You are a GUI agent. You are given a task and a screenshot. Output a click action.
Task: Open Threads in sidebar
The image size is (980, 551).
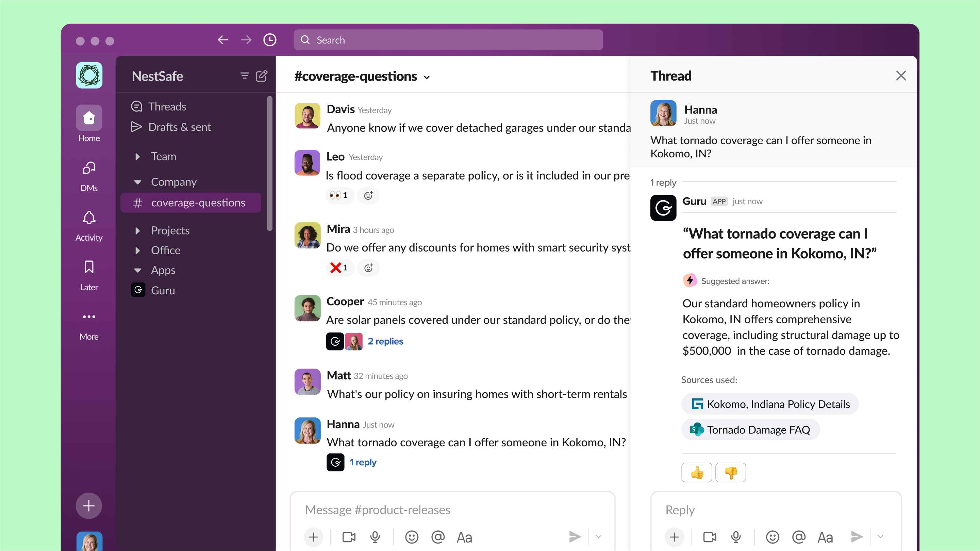[158, 106]
